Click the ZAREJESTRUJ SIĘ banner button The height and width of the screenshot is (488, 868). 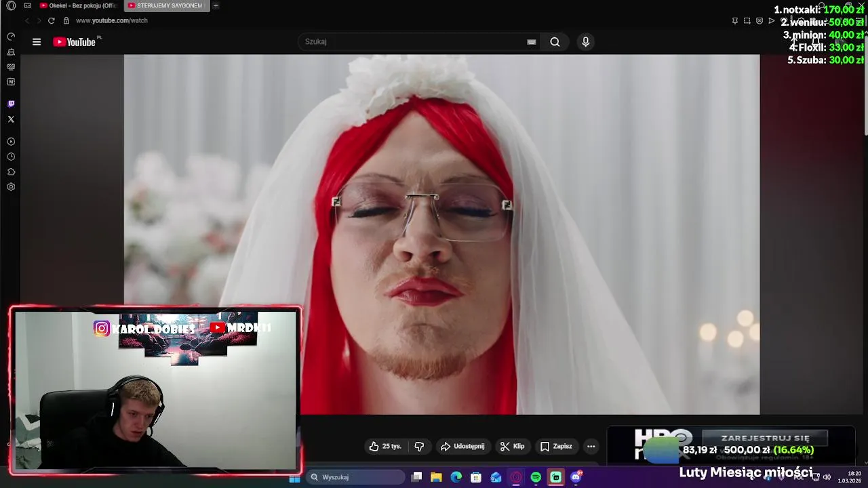click(765, 438)
